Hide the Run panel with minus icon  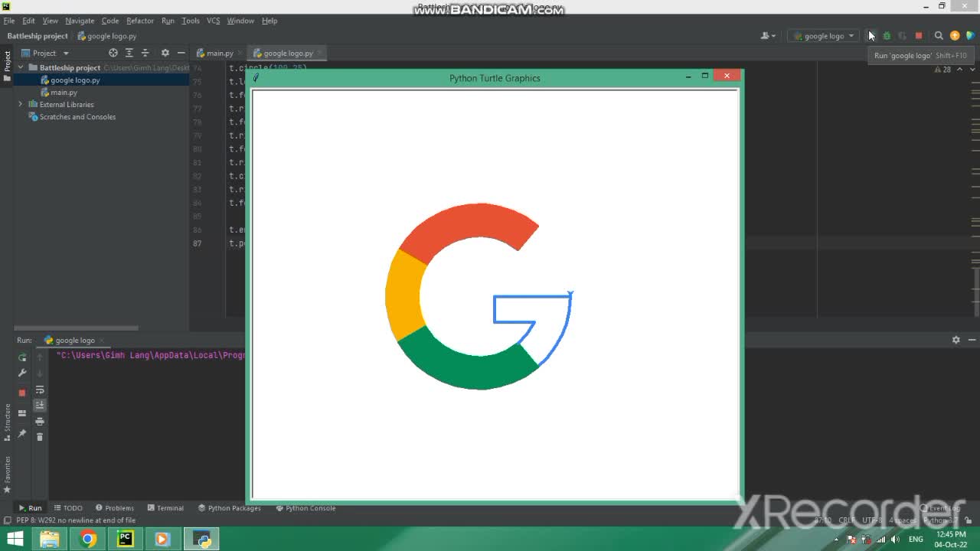[972, 340]
